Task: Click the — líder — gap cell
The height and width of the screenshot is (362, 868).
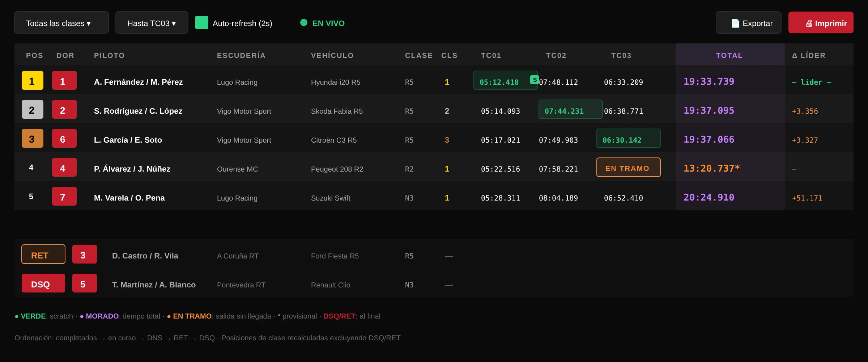Action: click(812, 82)
